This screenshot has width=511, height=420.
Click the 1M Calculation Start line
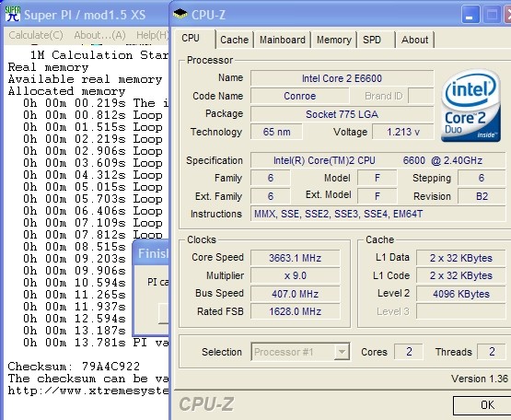pyautogui.click(x=99, y=55)
